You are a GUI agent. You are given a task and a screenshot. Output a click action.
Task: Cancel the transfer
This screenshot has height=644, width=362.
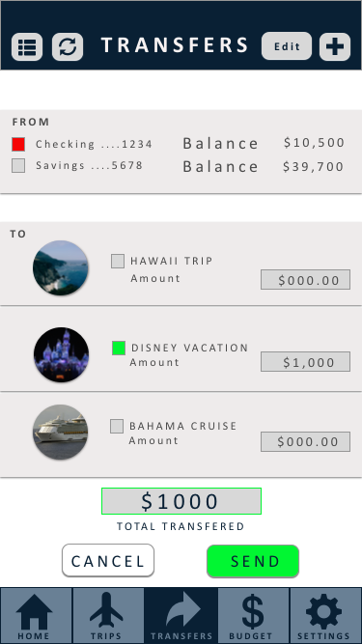(108, 561)
